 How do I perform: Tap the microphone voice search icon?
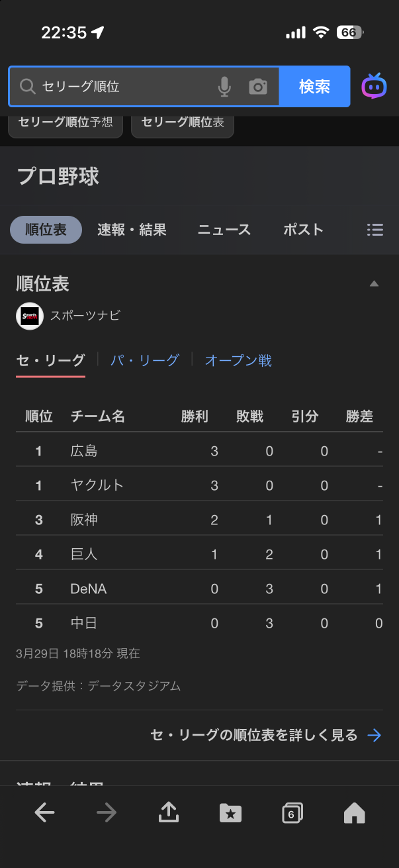tap(224, 87)
